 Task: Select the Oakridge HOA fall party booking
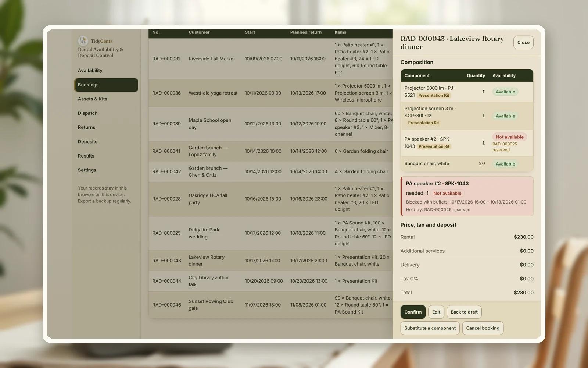(270, 199)
